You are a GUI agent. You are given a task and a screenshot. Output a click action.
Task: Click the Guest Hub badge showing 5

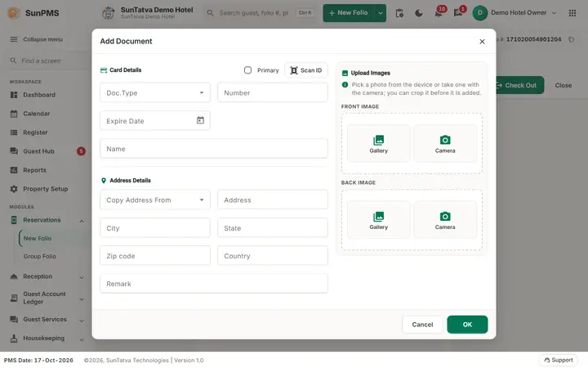pos(81,151)
